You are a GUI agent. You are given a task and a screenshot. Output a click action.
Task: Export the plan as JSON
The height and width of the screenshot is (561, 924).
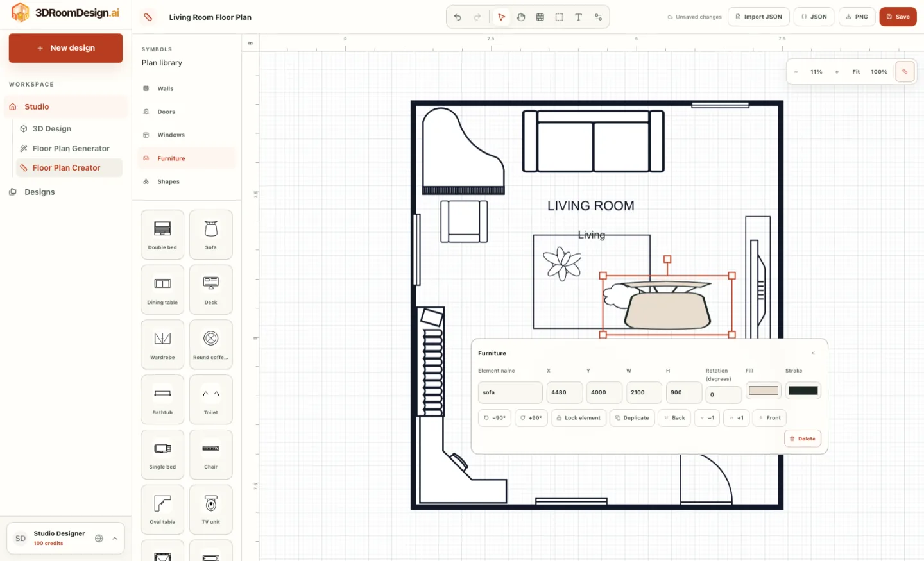814,17
